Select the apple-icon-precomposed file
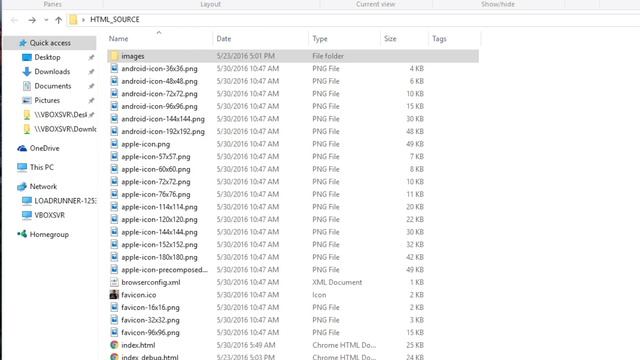Screen dimensions: 640x360 [164, 270]
